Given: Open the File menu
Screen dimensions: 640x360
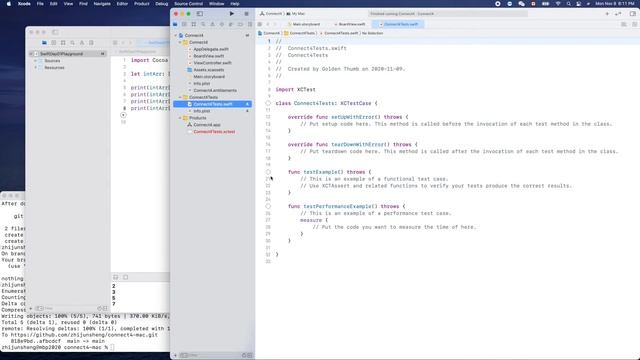Looking at the screenshot, I should tap(40, 4).
